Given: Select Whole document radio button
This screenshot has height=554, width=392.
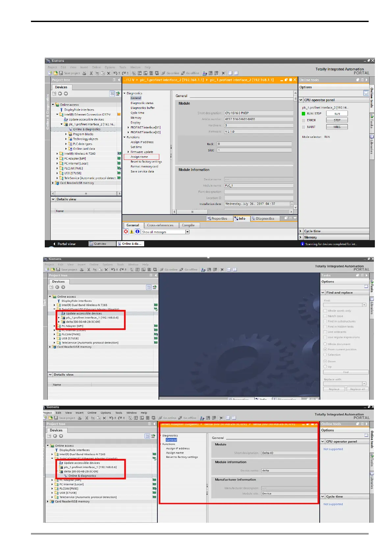Looking at the screenshot, I should coord(325,344).
